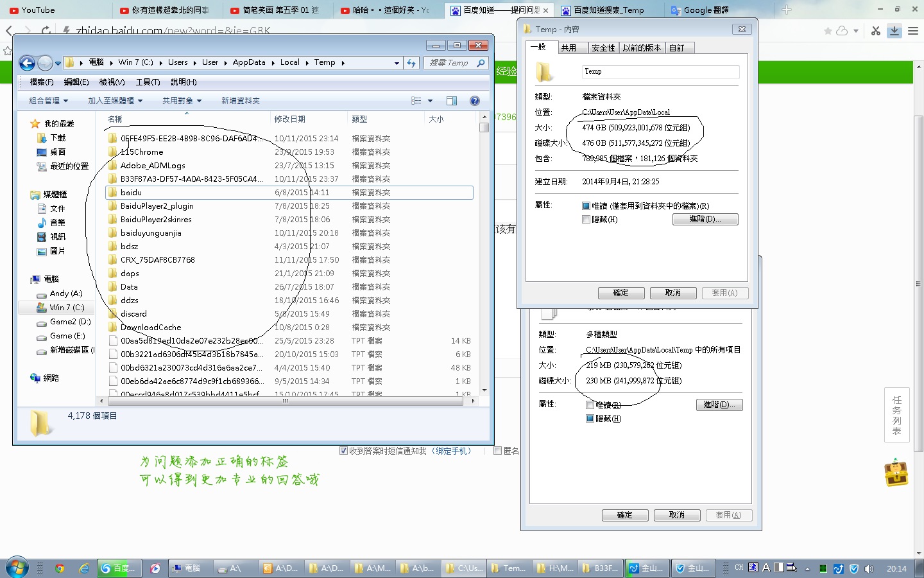Click the security shield tray icon

[854, 568]
